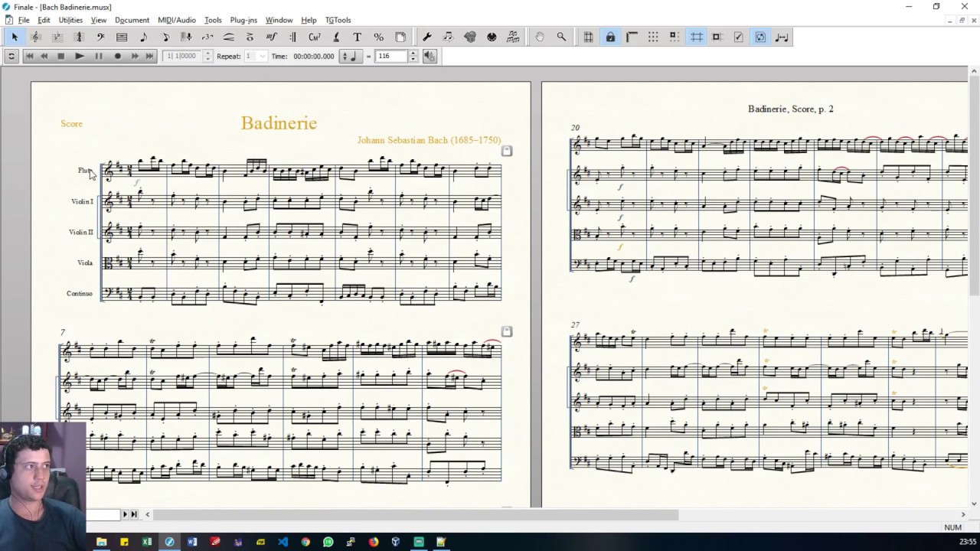Select the Simple Entry quarter note tool
This screenshot has height=551, width=980.
coord(143,37)
